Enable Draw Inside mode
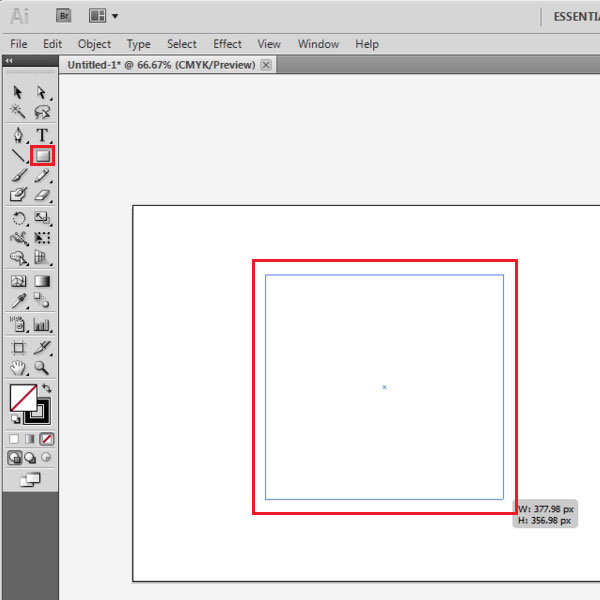This screenshot has height=600, width=600. pos(46,457)
